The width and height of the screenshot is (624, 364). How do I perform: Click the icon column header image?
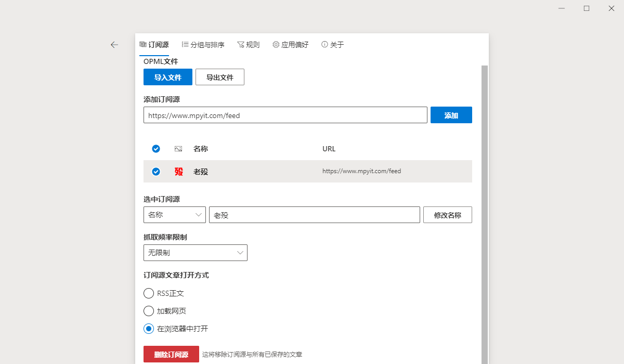click(178, 149)
